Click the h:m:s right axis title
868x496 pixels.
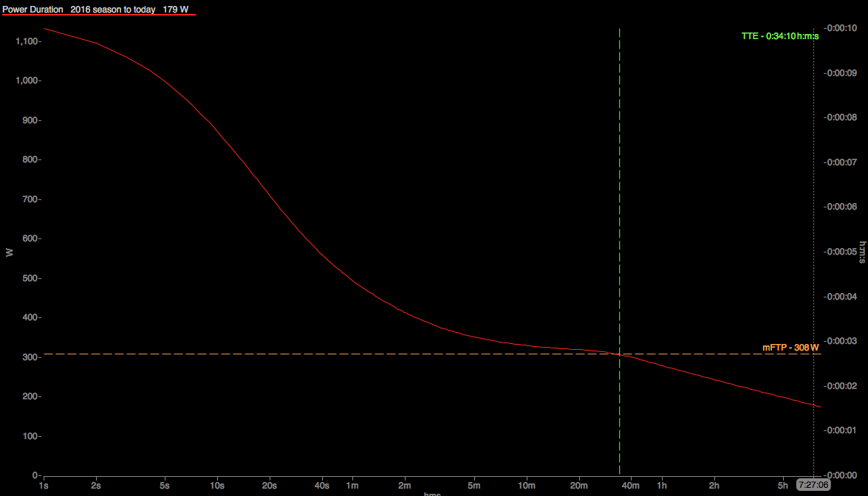coord(861,252)
